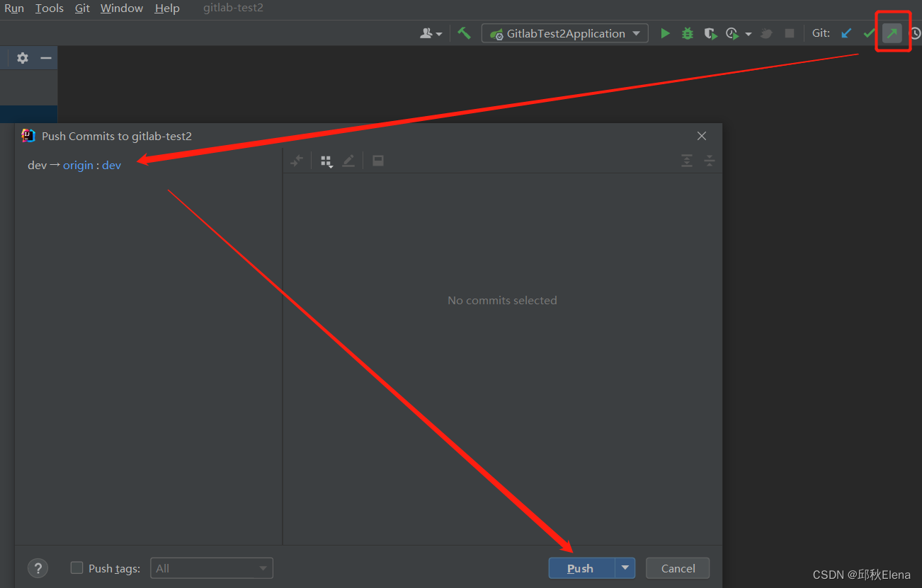Run with Coverage shield icon
Screen dimensions: 922x588
[x=710, y=33]
